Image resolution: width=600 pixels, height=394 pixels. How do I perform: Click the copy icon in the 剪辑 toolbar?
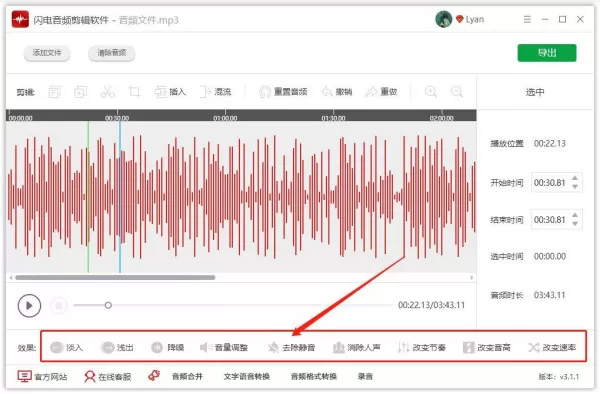tap(55, 92)
